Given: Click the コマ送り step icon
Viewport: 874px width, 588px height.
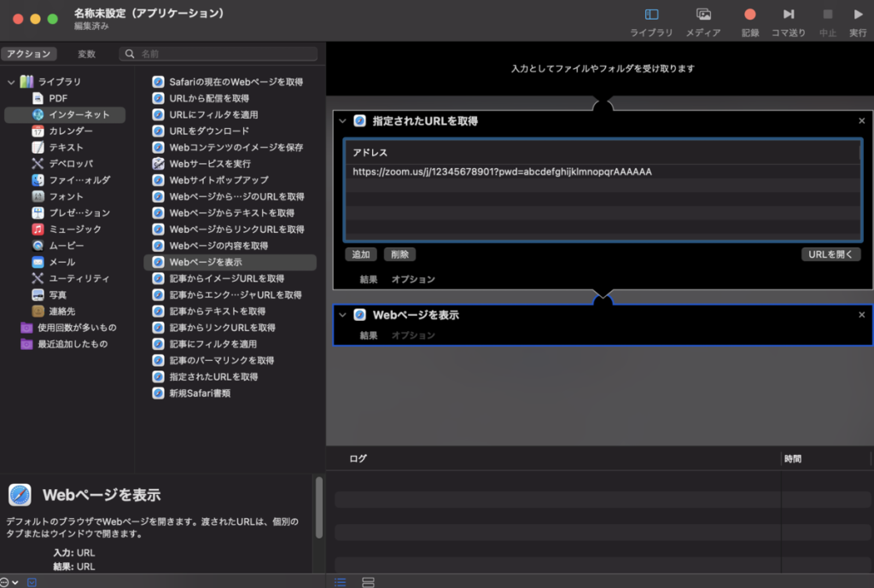Looking at the screenshot, I should [x=789, y=15].
